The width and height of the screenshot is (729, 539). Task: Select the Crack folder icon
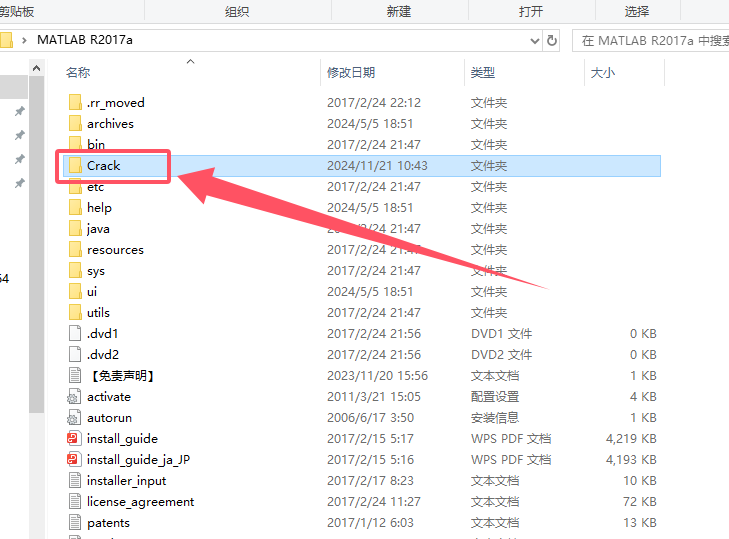pyautogui.click(x=75, y=165)
